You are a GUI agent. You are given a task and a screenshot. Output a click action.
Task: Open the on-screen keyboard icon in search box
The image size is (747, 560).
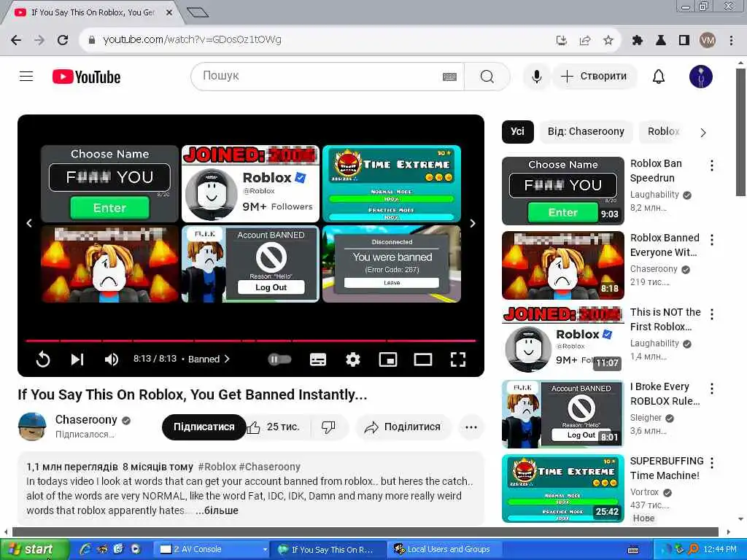click(x=449, y=77)
